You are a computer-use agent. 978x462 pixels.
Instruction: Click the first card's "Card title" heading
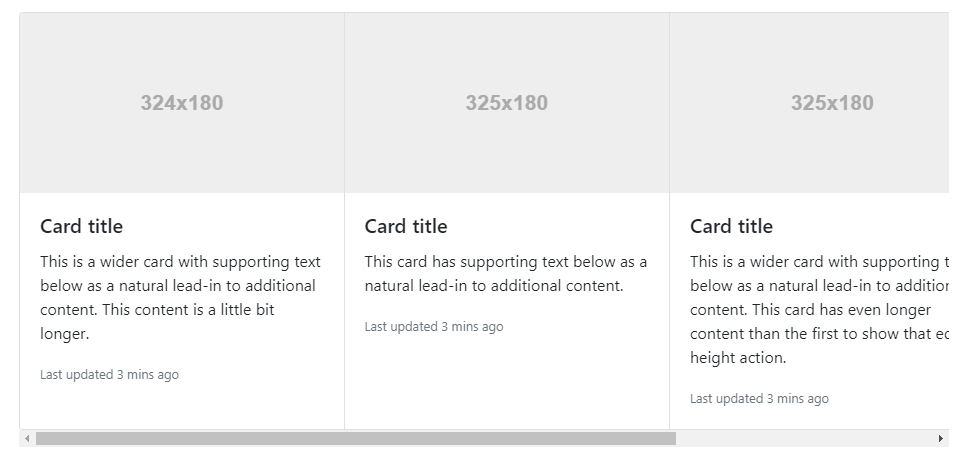click(82, 226)
